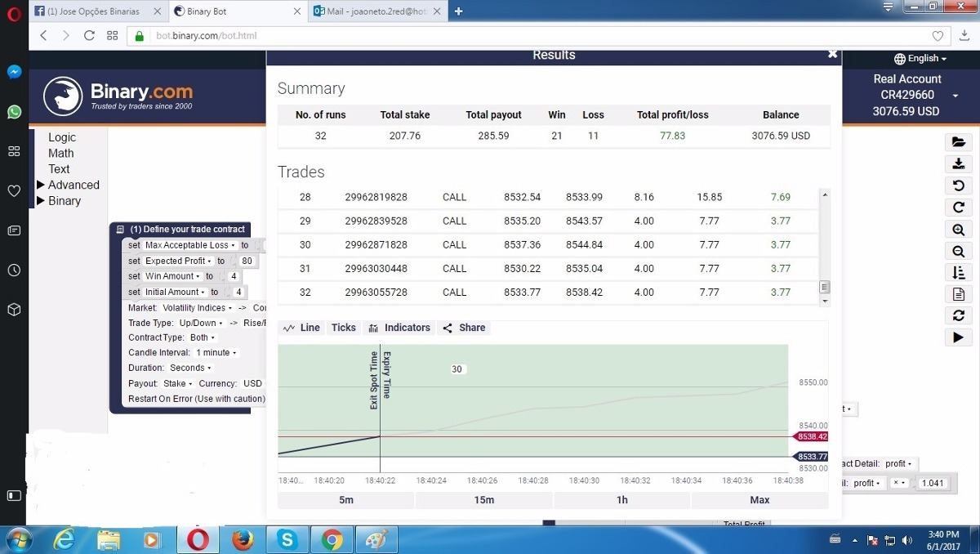Click the browser address bar URL

click(206, 36)
